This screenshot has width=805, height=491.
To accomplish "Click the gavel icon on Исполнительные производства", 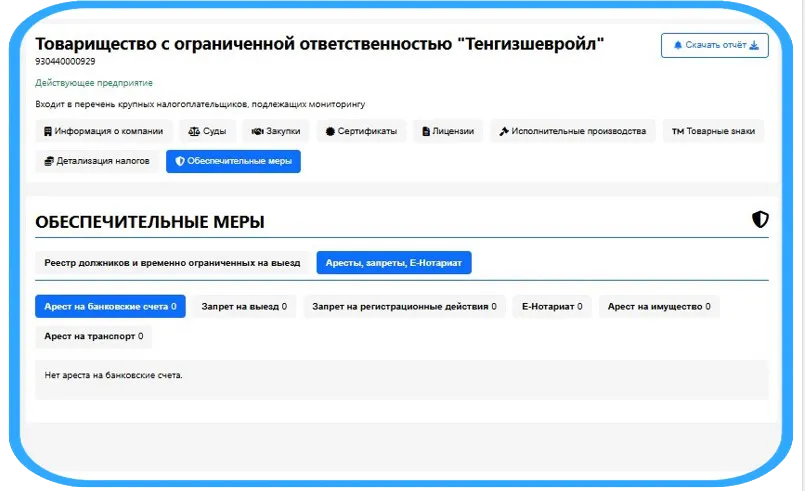I will (x=504, y=131).
